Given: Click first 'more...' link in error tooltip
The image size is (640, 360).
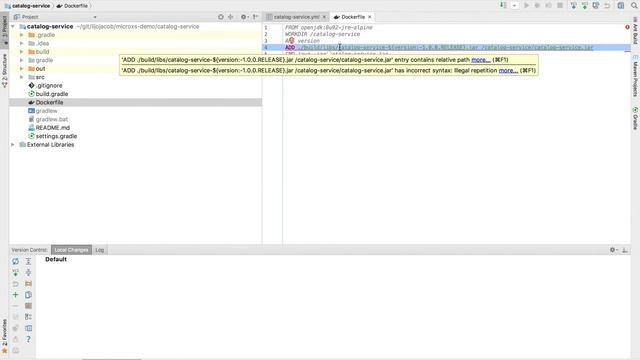Looking at the screenshot, I should click(x=481, y=60).
